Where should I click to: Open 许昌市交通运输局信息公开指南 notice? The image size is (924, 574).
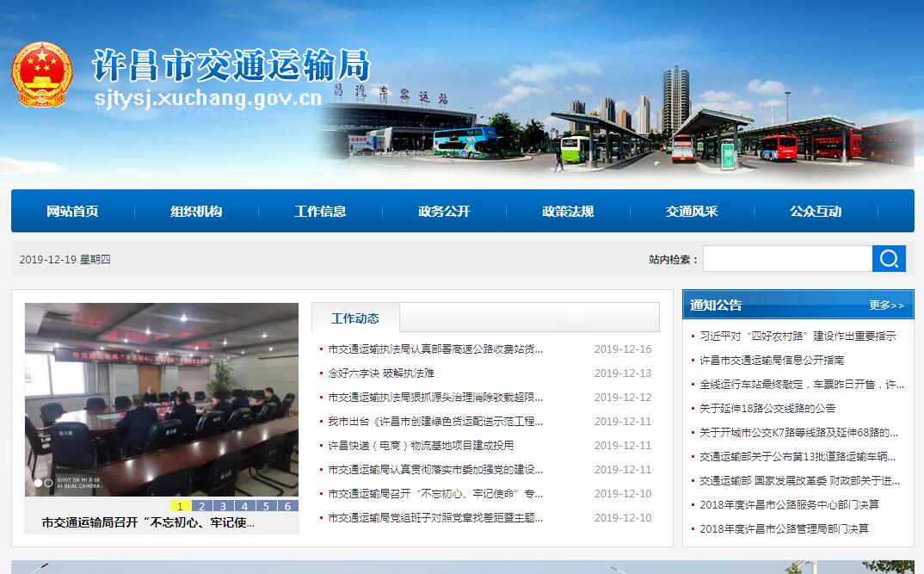pyautogui.click(x=772, y=361)
